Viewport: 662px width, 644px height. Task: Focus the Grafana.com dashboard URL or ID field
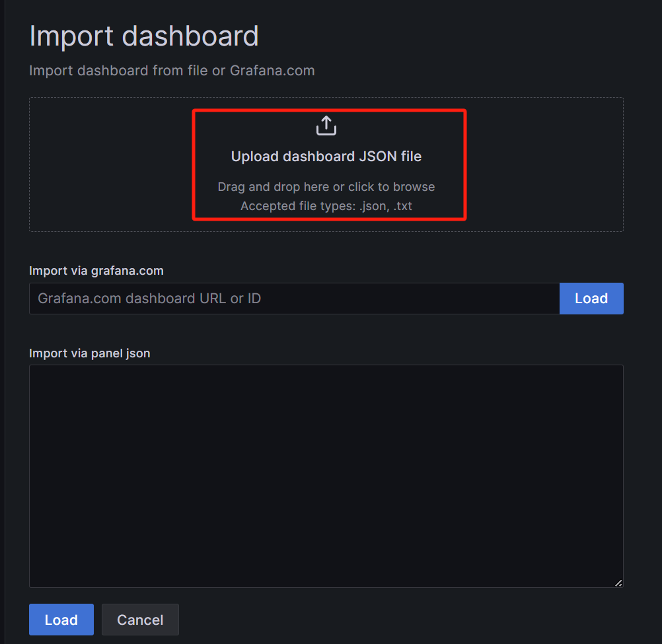294,299
